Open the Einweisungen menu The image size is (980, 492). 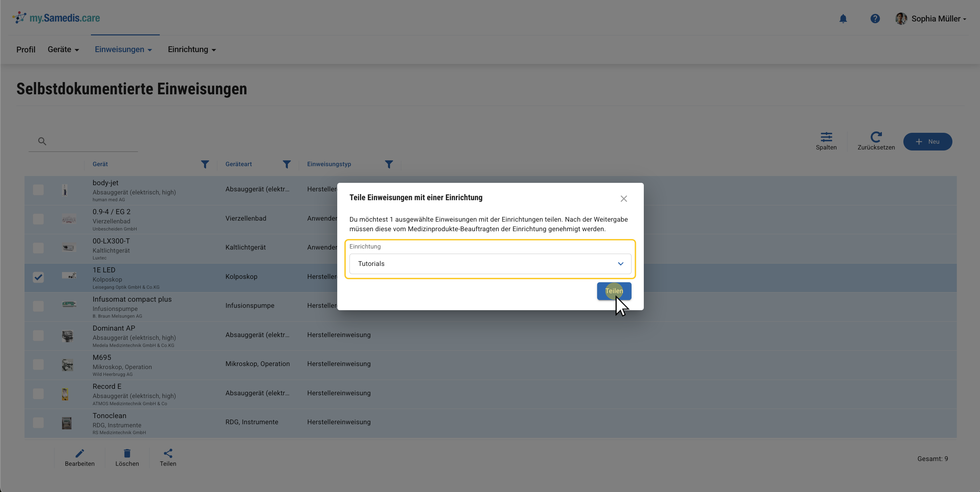[123, 49]
